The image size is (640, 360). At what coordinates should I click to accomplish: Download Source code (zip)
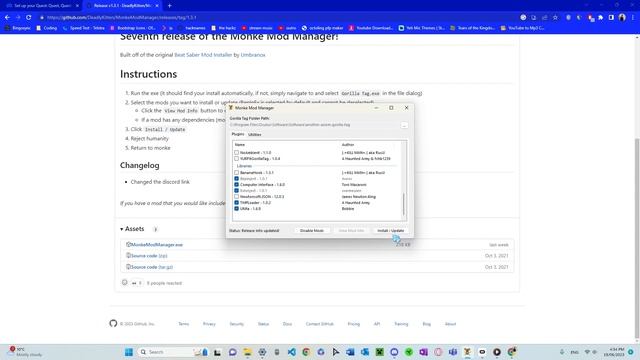click(149, 256)
